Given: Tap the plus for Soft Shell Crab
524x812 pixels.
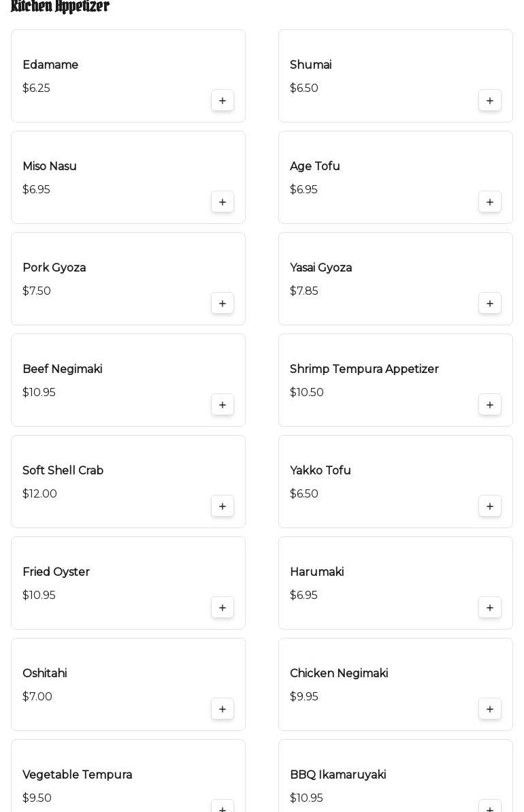Looking at the screenshot, I should coord(223,506).
